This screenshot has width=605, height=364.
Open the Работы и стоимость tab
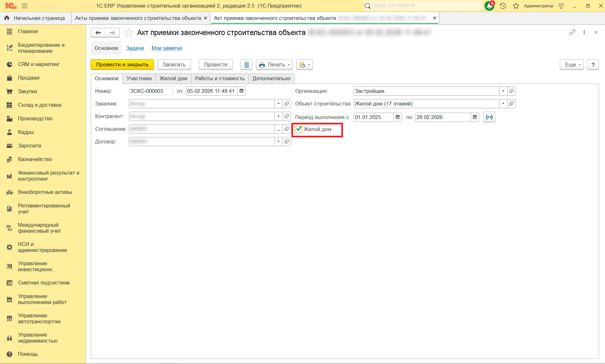click(220, 78)
